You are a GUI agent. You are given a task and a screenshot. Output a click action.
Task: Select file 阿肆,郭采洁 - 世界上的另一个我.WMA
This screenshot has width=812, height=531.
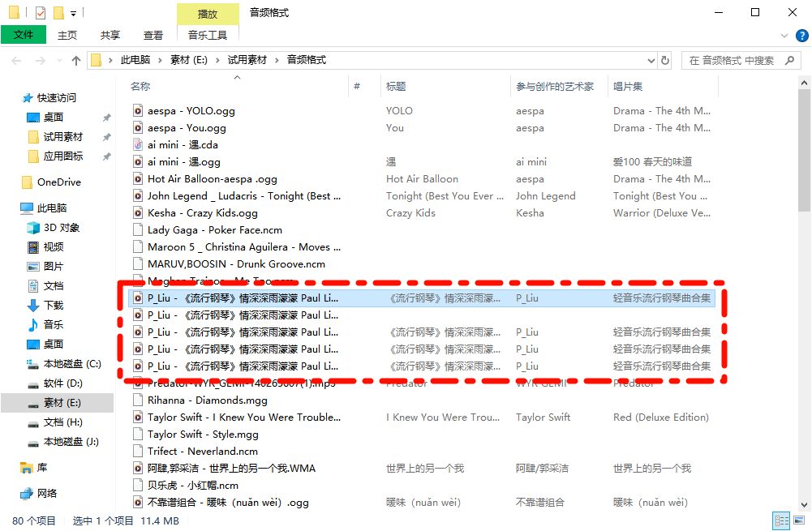point(231,469)
